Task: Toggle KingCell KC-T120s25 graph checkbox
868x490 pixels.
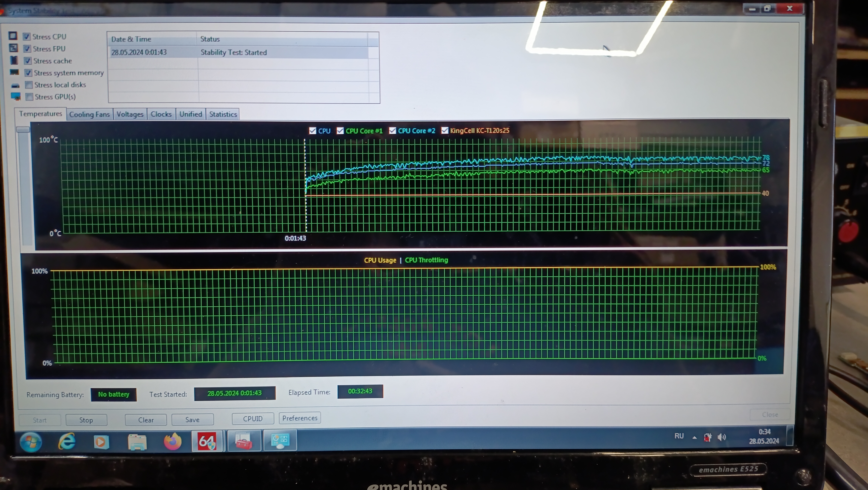Action: point(445,130)
